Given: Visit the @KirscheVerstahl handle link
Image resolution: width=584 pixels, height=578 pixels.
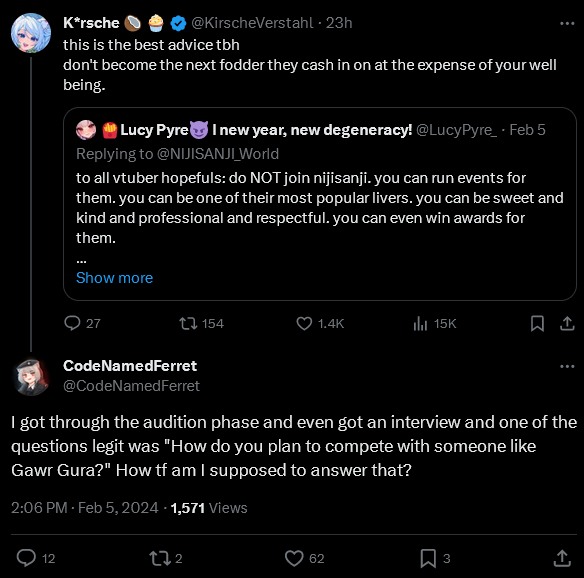Looking at the screenshot, I should tap(252, 23).
